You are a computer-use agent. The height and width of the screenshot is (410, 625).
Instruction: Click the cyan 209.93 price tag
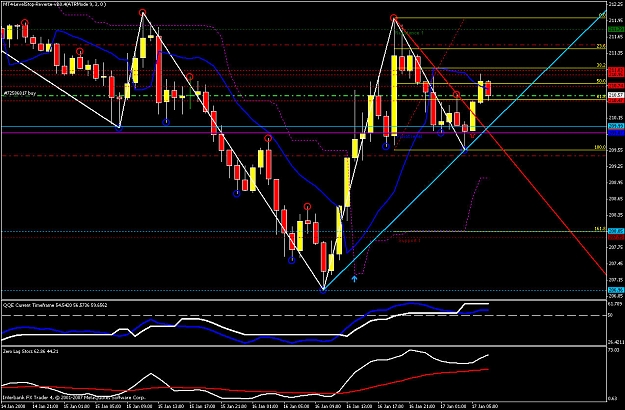[616, 126]
